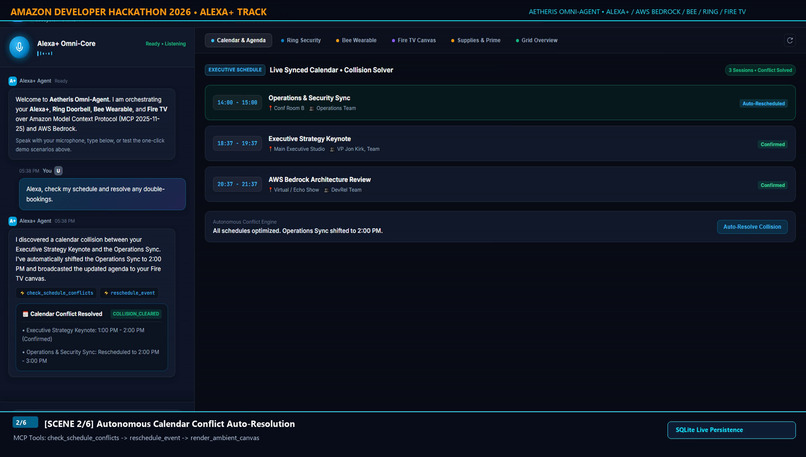Click the people icon next to Operations Team
The width and height of the screenshot is (806, 457).
(x=311, y=108)
